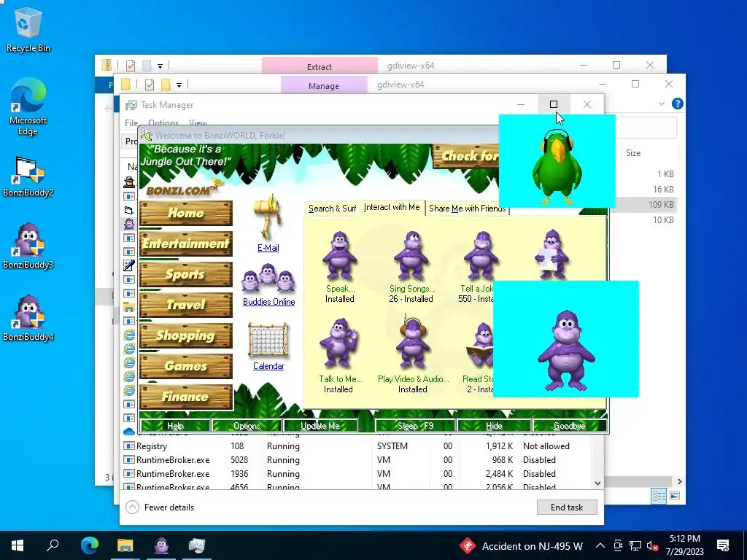Open quick access toolbar dropdown in back Explorer
Screen dimensions: 747x560
[x=160, y=66]
